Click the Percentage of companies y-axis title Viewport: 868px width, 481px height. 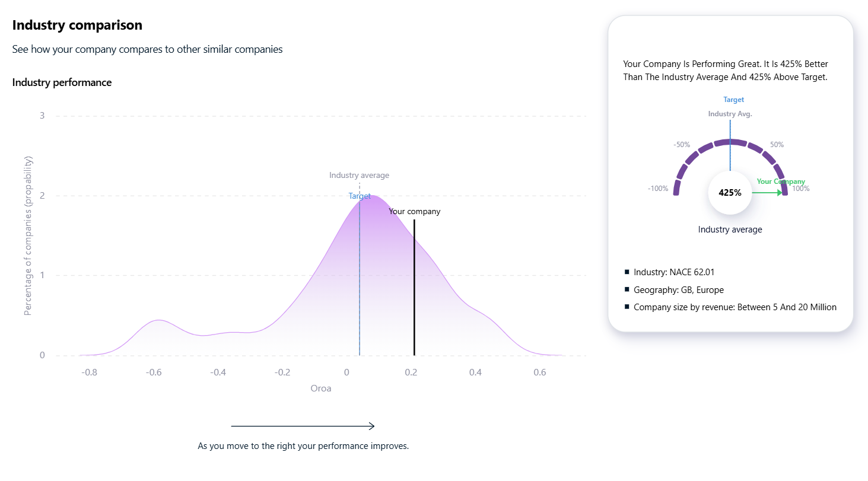coord(28,236)
